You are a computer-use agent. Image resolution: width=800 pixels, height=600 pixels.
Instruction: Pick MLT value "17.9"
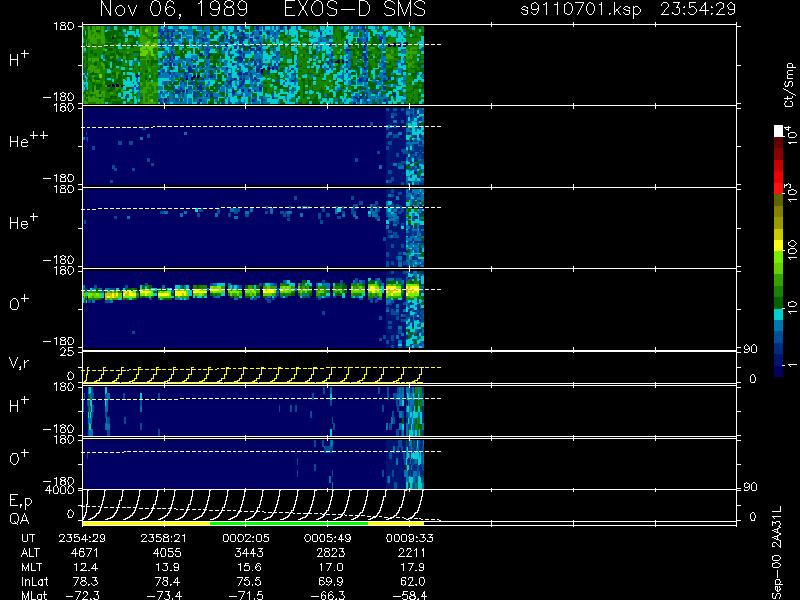click(x=412, y=567)
